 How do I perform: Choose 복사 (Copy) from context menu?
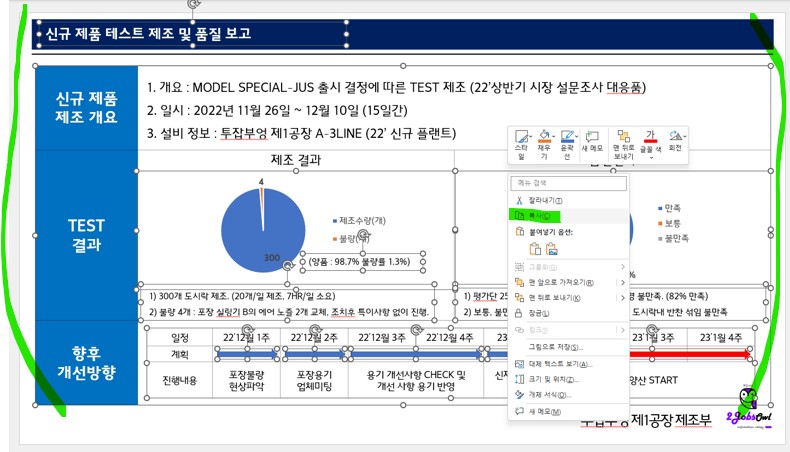pyautogui.click(x=569, y=216)
